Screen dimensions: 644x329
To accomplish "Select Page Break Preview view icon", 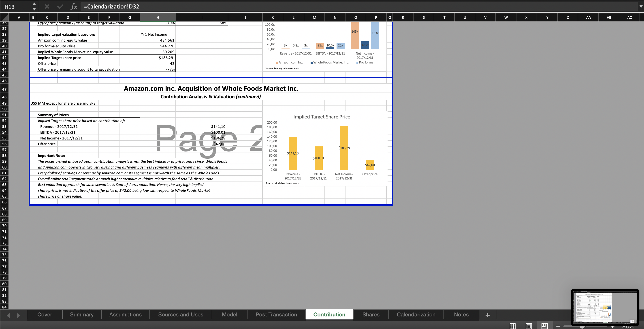I will [x=544, y=326].
